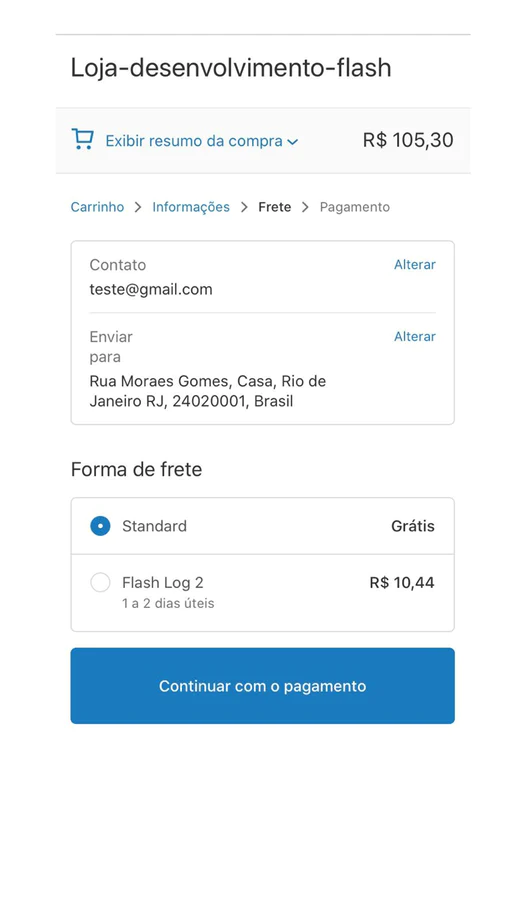
Task: Click the dropdown chevron beside resumo da compra
Action: [x=293, y=142]
